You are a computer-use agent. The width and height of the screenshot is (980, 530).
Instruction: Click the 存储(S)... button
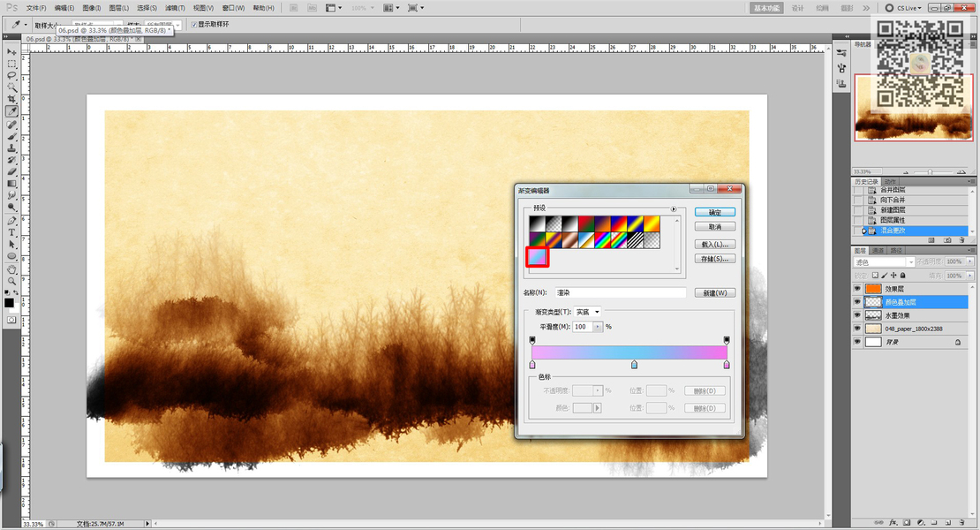715,259
